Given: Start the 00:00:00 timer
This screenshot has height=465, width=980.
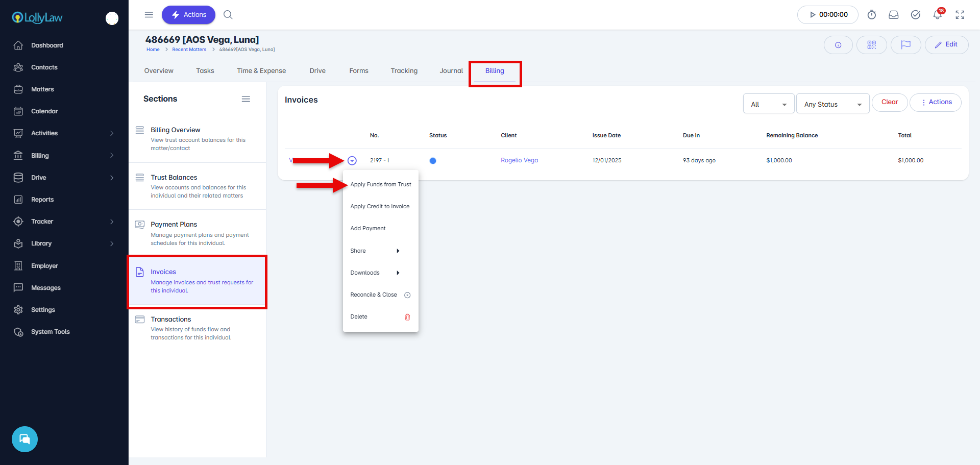Looking at the screenshot, I should coord(827,15).
